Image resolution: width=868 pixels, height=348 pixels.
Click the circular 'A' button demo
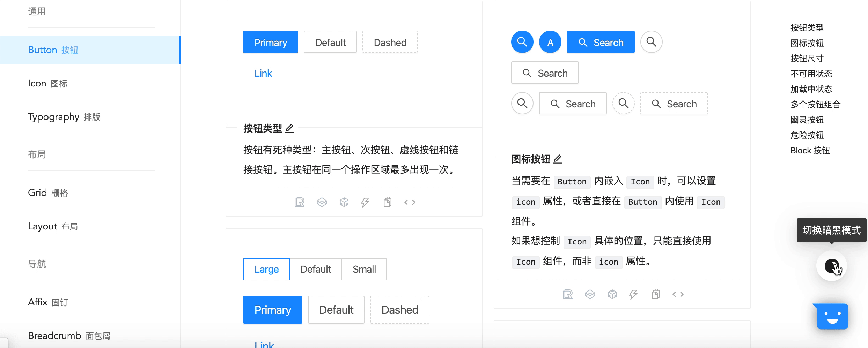coord(550,42)
